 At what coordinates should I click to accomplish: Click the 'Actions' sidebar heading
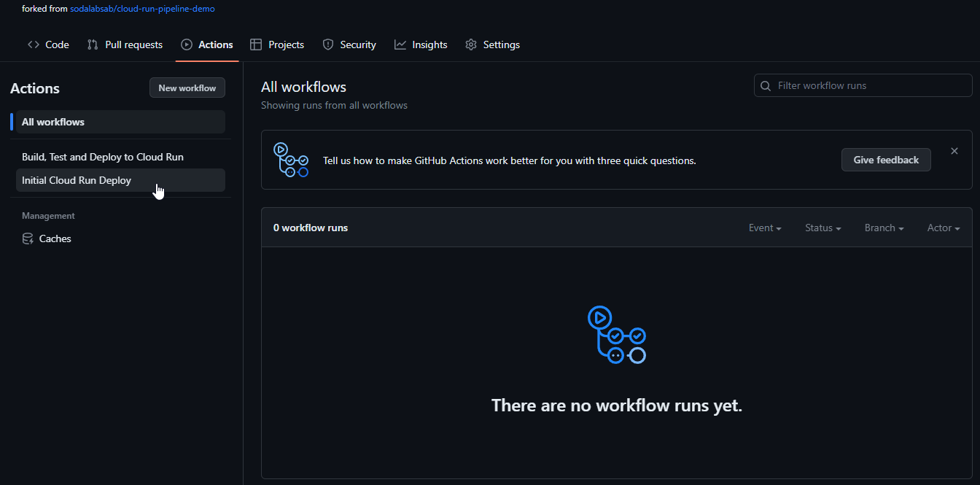coord(35,88)
